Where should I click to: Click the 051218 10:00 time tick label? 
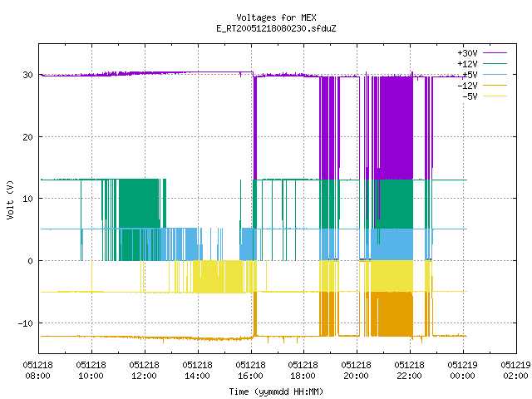(91, 371)
